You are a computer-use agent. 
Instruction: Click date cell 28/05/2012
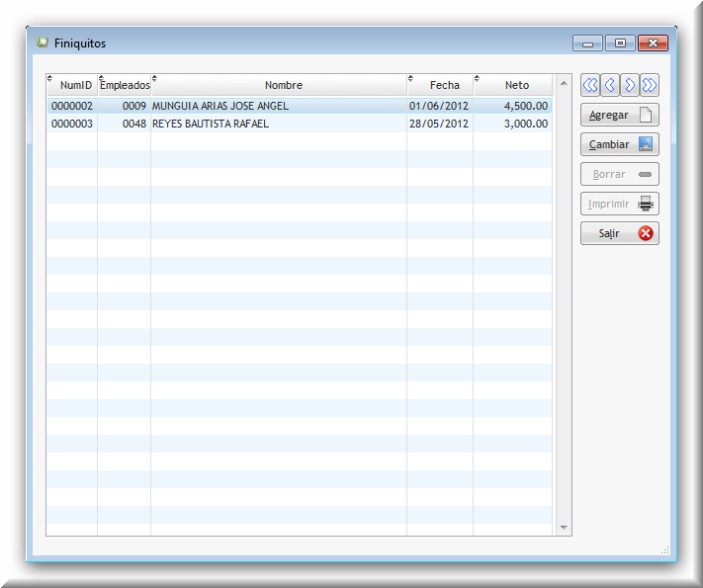[438, 124]
